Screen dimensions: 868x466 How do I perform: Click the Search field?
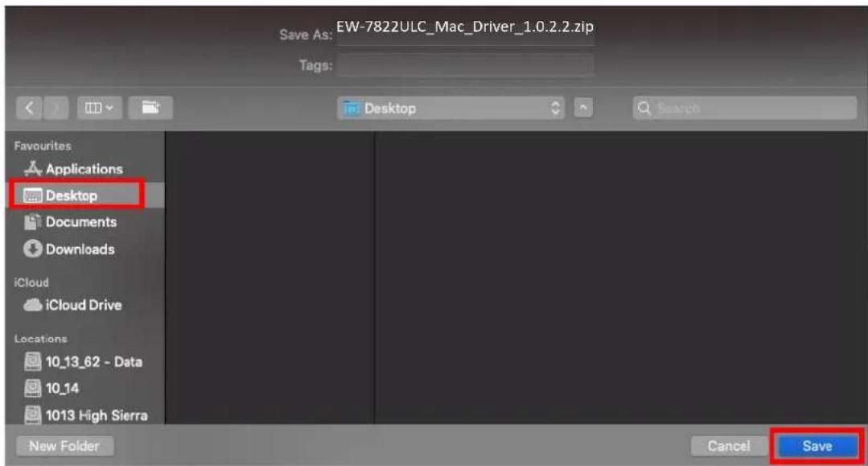(745, 108)
